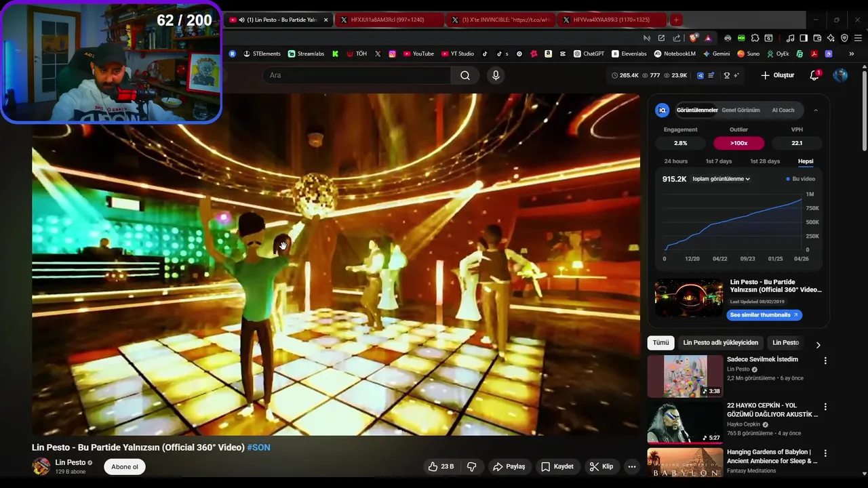Open a new browser tab
This screenshot has width=868, height=488.
pos(676,20)
